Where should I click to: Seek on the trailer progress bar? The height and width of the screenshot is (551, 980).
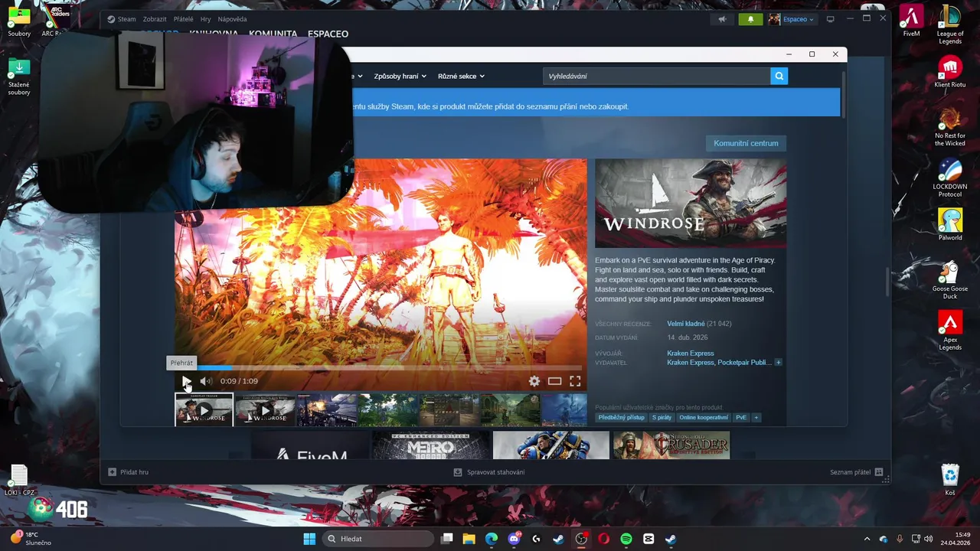point(381,368)
